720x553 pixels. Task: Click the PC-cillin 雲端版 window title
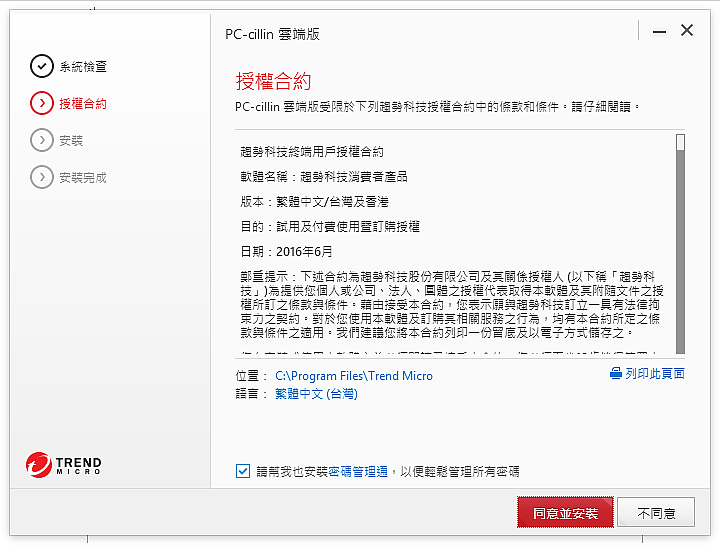(272, 34)
